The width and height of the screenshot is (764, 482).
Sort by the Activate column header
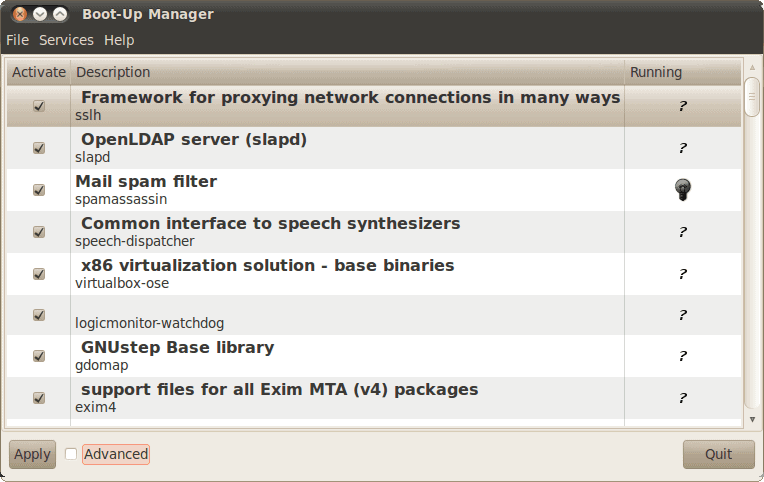(39, 72)
